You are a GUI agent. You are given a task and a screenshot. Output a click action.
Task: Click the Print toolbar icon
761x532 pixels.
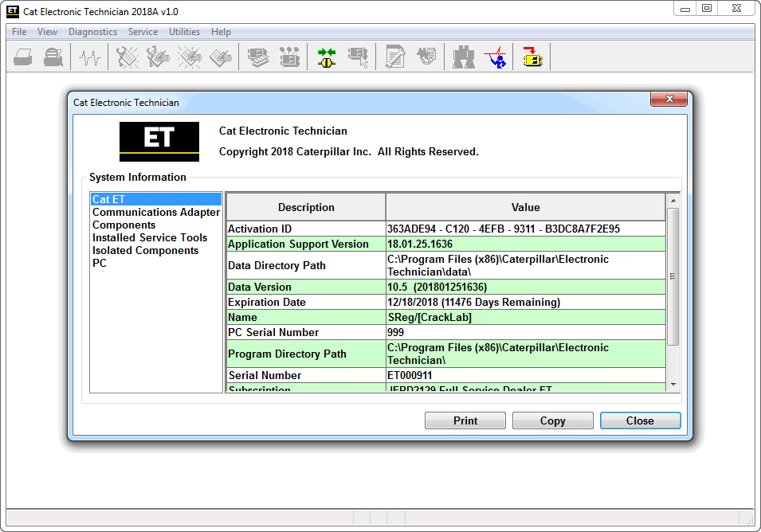[x=23, y=57]
